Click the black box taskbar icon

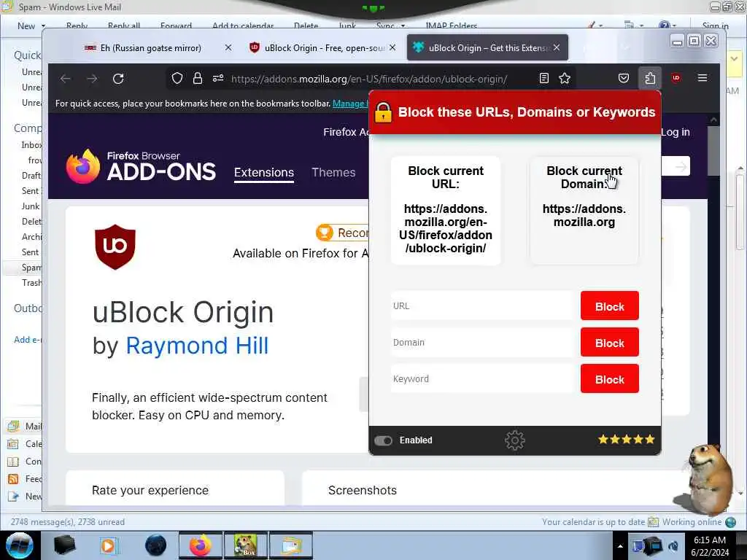[64, 545]
